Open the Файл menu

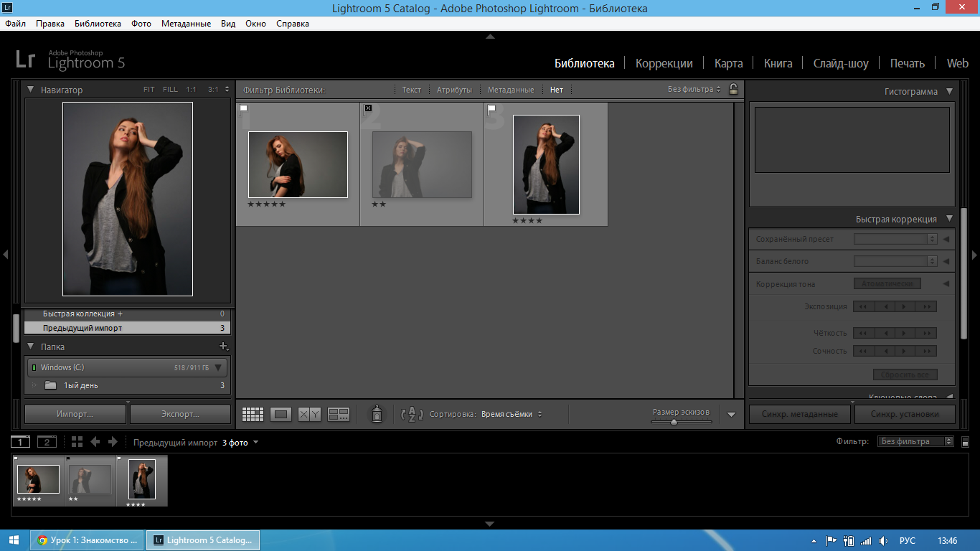tap(15, 24)
